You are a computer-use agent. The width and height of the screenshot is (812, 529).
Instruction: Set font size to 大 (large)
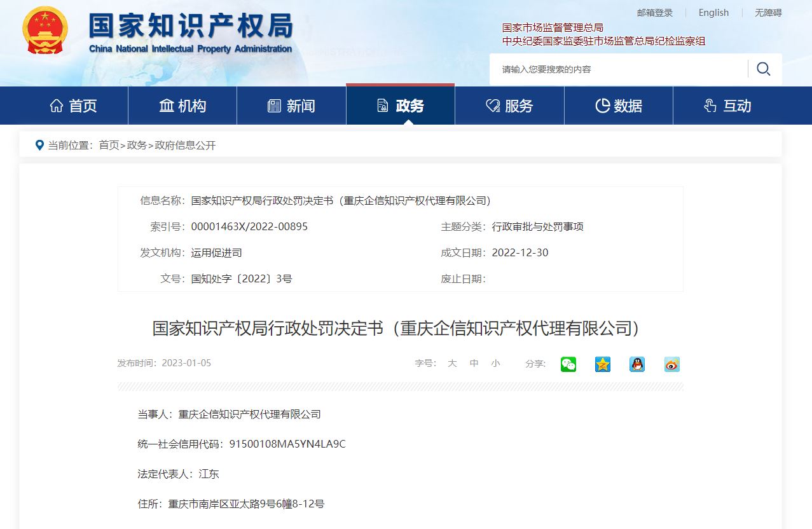pyautogui.click(x=452, y=363)
